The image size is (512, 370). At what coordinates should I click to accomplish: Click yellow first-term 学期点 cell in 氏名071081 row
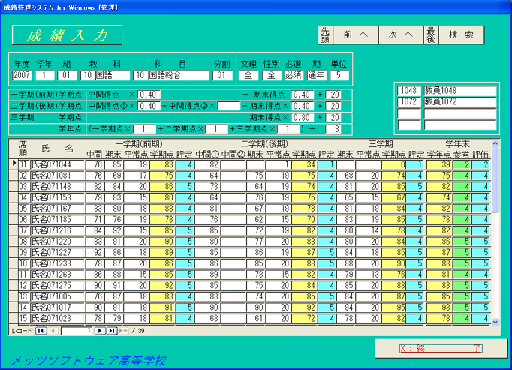162,175
